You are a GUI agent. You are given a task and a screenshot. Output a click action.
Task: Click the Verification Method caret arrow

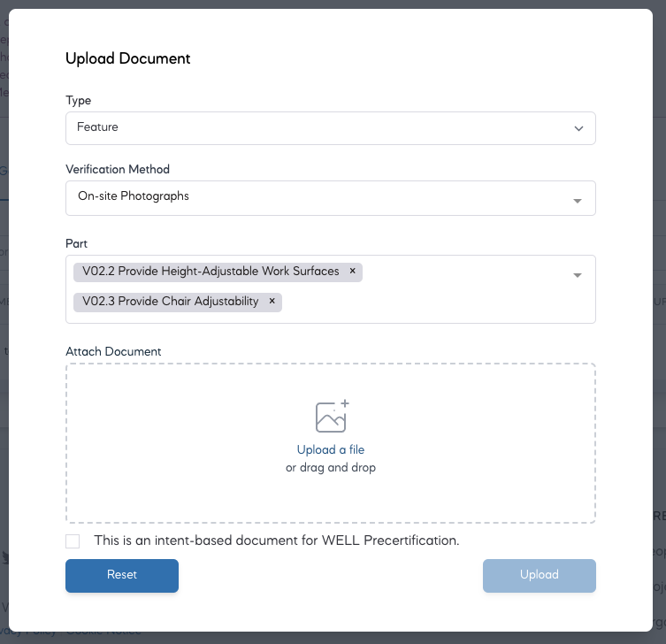point(578,201)
